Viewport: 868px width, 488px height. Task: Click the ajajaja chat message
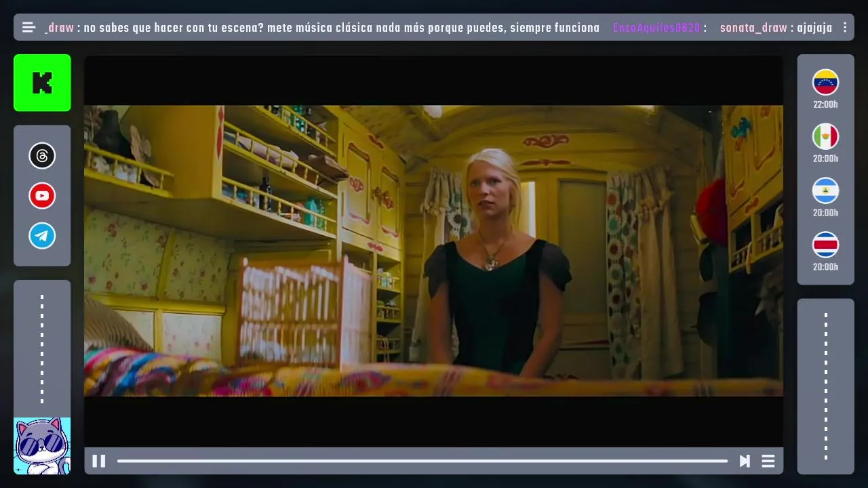tap(814, 28)
